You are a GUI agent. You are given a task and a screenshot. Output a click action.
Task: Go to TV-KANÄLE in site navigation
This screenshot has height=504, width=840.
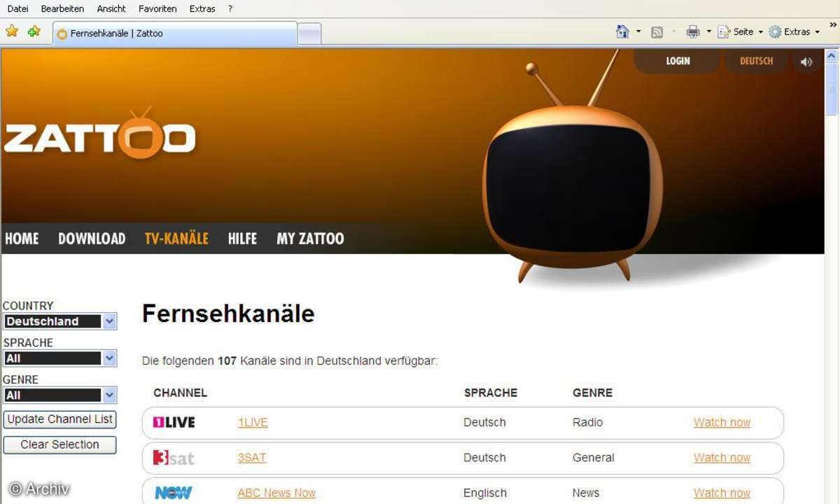176,238
